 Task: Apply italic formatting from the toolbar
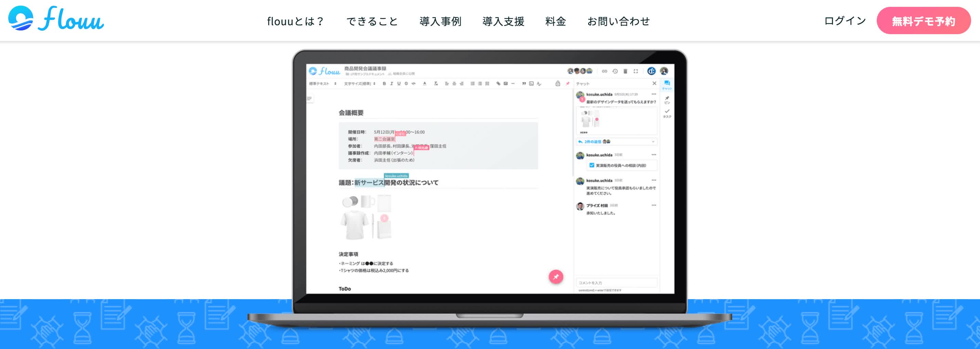pos(392,84)
